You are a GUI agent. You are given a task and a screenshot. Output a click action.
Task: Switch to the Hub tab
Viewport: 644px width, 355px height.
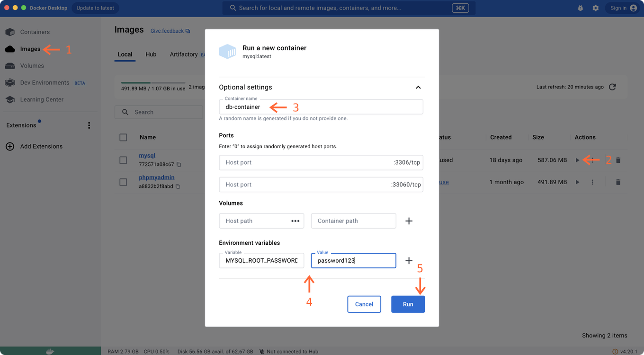pos(151,54)
